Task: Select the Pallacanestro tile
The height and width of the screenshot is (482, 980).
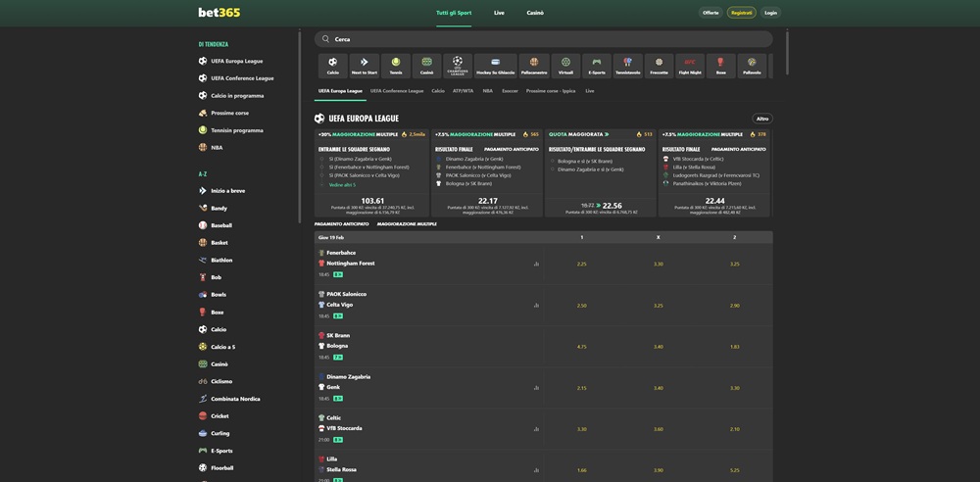Action: click(534, 66)
